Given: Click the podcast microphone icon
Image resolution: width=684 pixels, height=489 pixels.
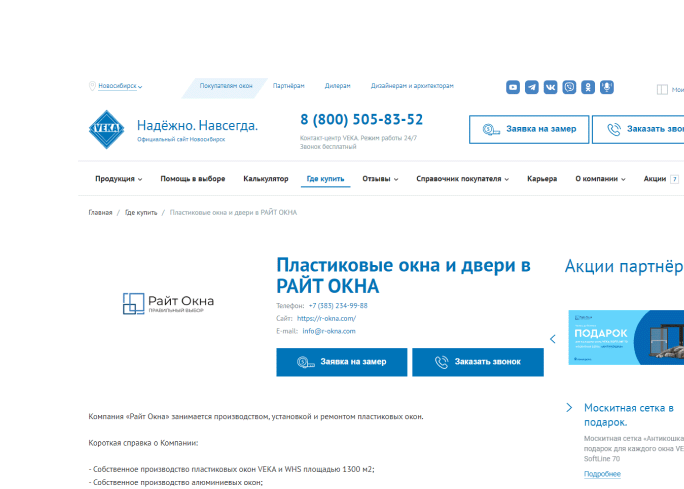Looking at the screenshot, I should [606, 87].
